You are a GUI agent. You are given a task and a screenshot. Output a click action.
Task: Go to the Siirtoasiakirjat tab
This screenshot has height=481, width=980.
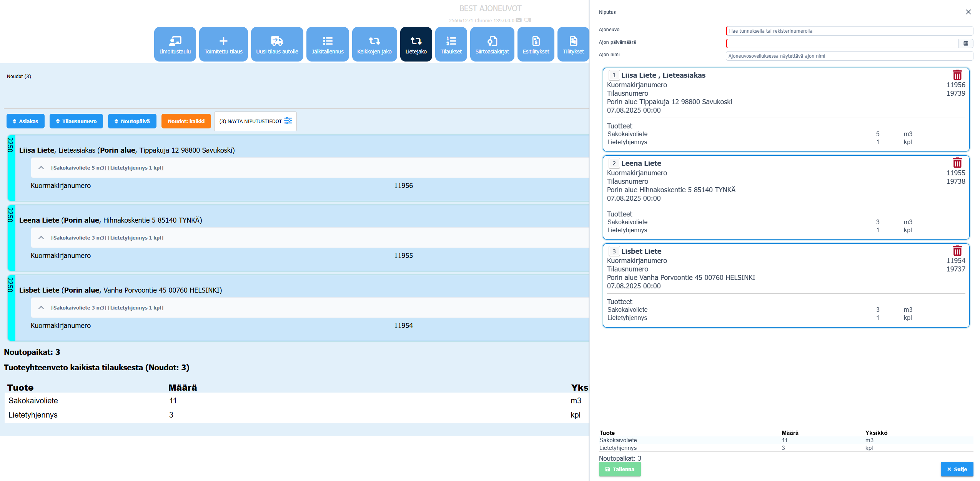492,44
